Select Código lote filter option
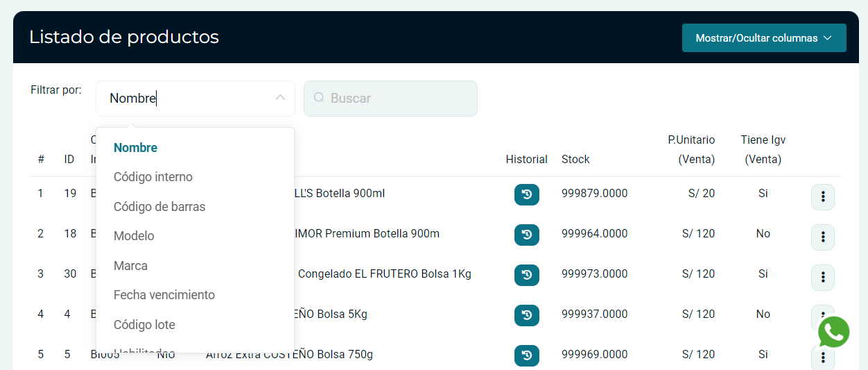Image resolution: width=868 pixels, height=370 pixels. (144, 325)
